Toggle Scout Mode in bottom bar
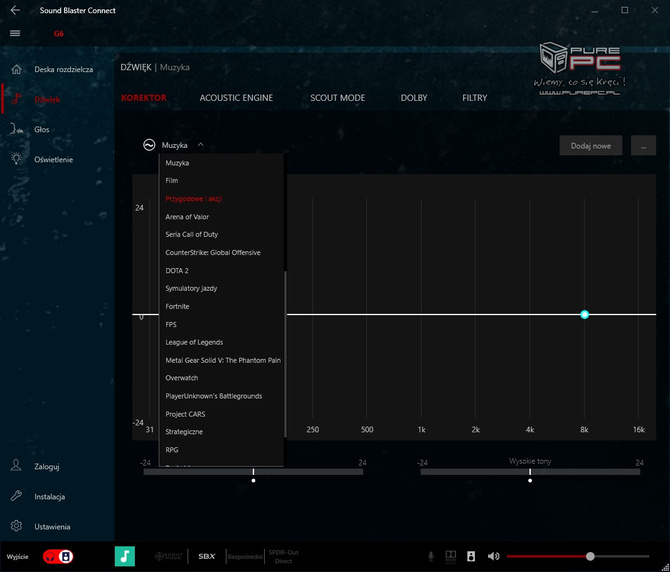This screenshot has height=572, width=670. point(168,556)
